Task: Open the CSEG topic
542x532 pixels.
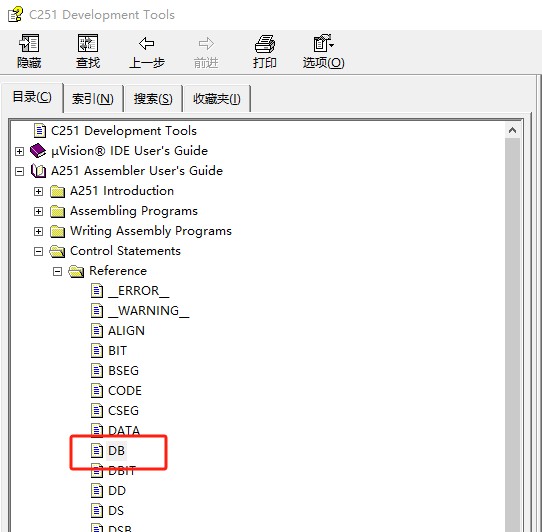Action: [123, 411]
